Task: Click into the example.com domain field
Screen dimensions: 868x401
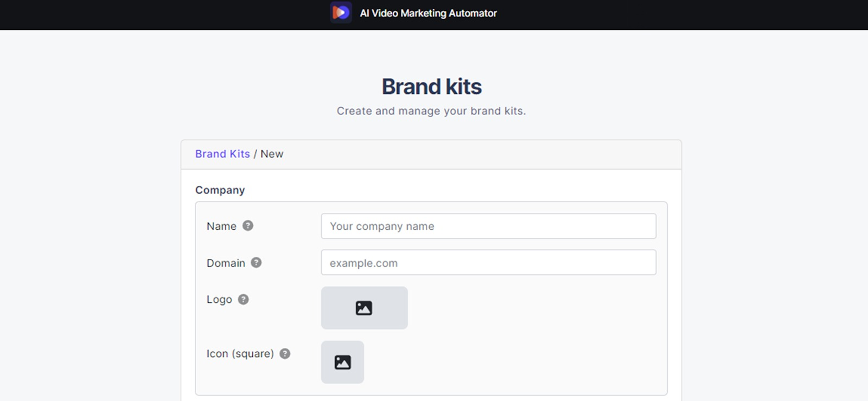Action: (x=488, y=263)
